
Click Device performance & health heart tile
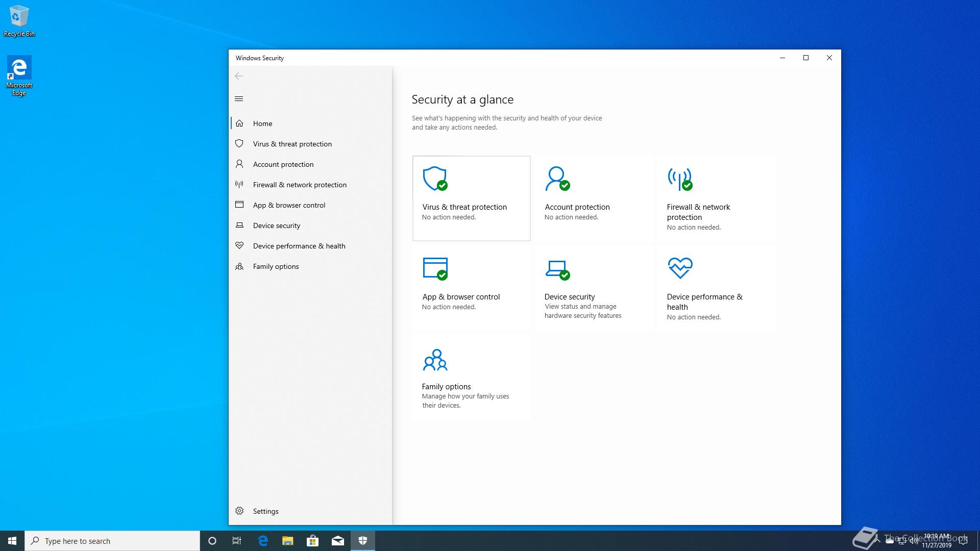tap(716, 288)
